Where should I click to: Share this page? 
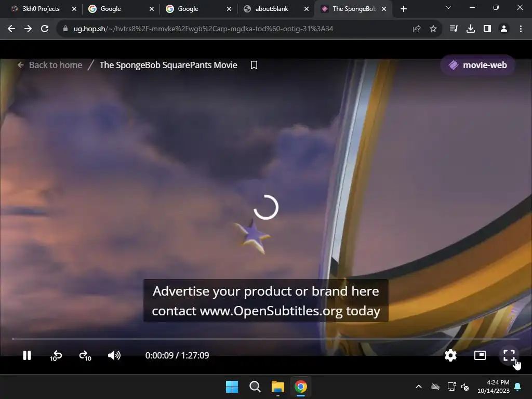[x=417, y=29]
